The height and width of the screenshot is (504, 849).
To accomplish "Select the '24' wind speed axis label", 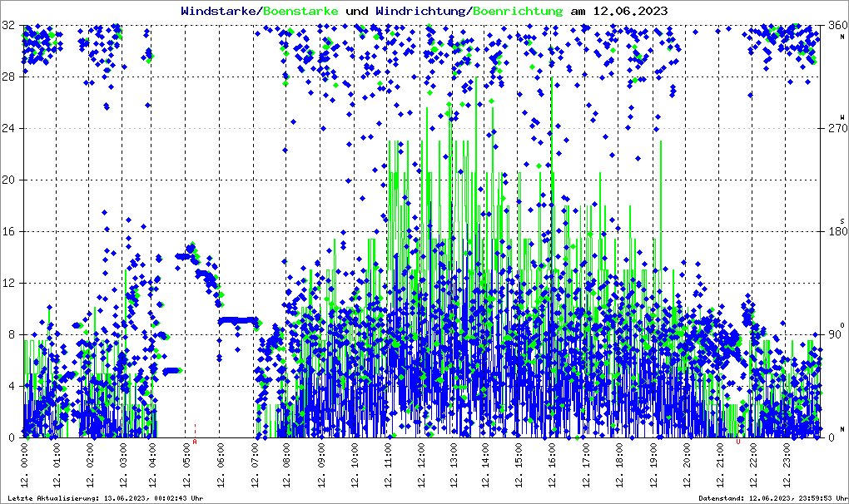I will (8, 128).
